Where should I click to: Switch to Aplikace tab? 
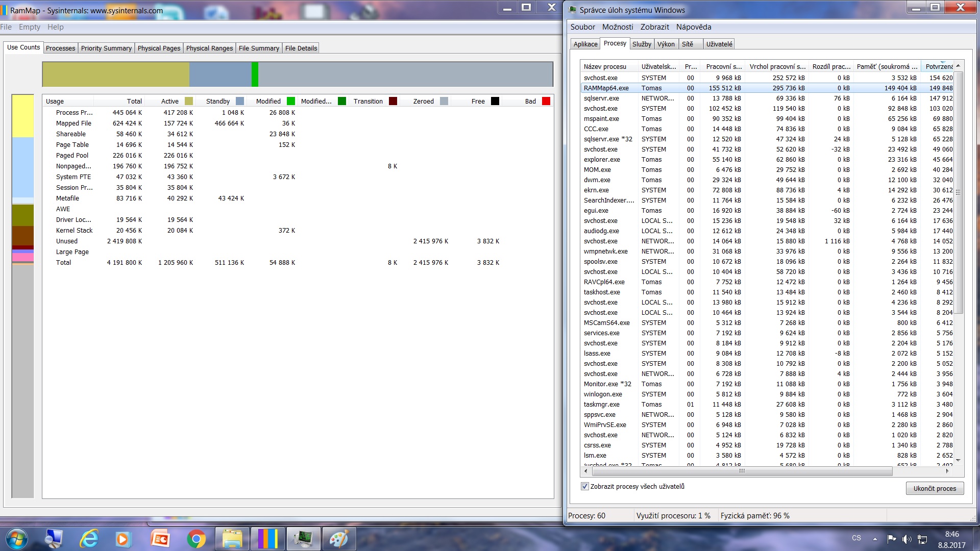pos(585,44)
